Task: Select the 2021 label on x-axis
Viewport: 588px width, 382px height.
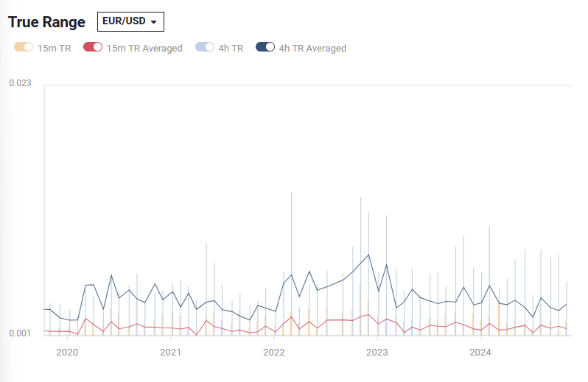Action: coord(170,352)
